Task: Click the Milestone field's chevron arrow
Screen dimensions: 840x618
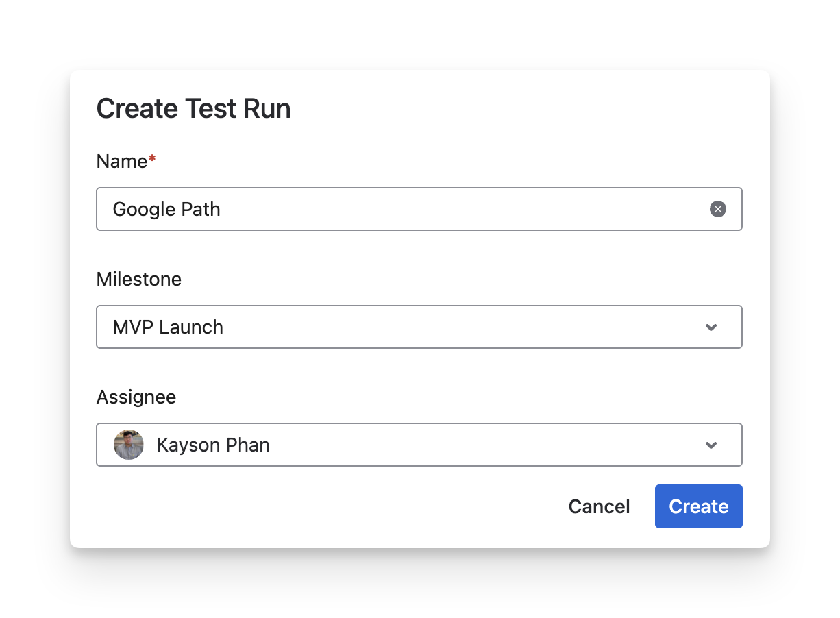Action: (711, 327)
